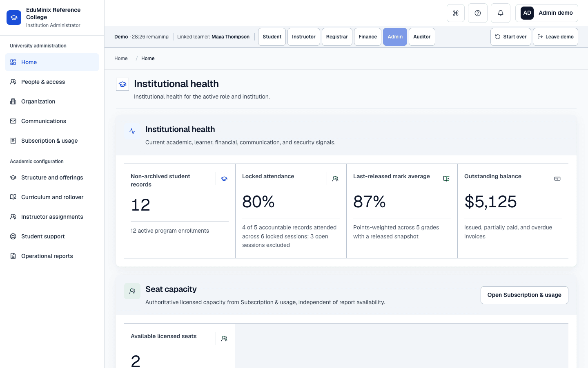Open the notifications bell

[501, 13]
